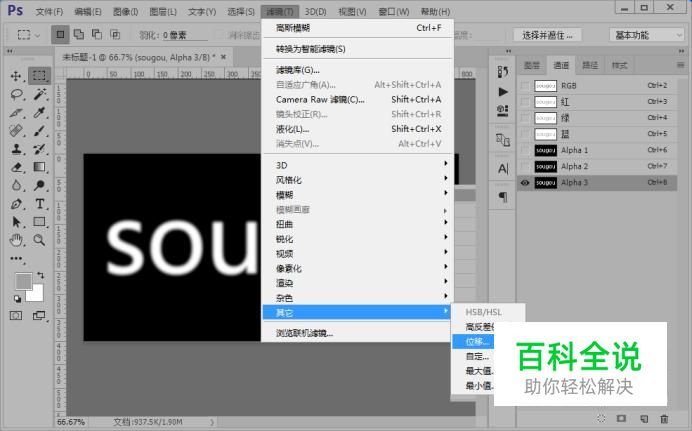Reset default foreground and background colors
The height and width of the screenshot is (431, 692).
[x=17, y=299]
